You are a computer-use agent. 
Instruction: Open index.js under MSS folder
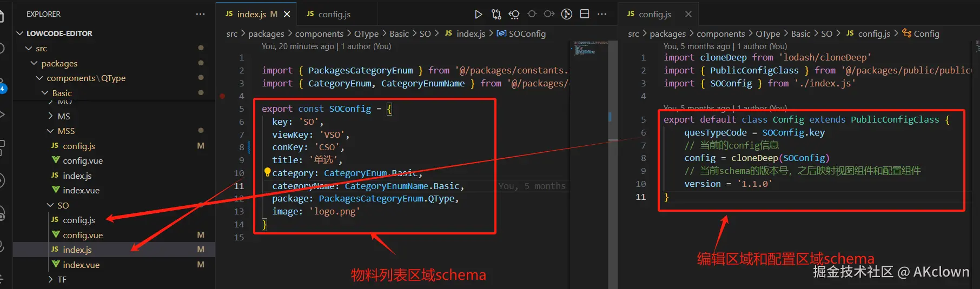pyautogui.click(x=77, y=176)
